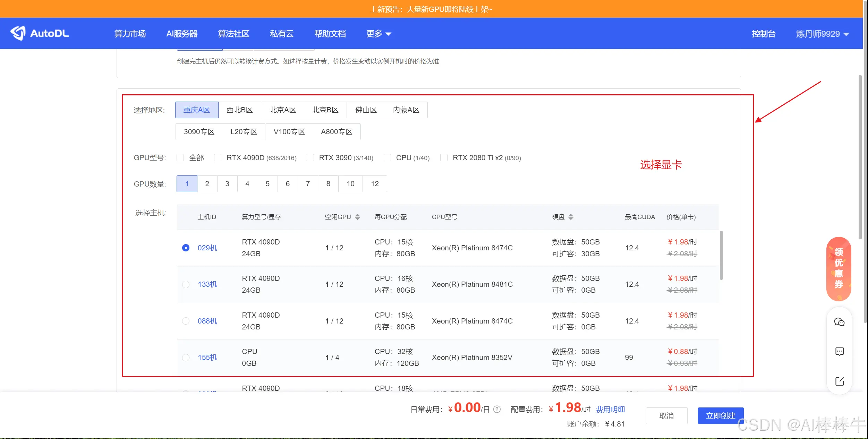Select the 133机 host radio button
The width and height of the screenshot is (868, 439).
(186, 284)
